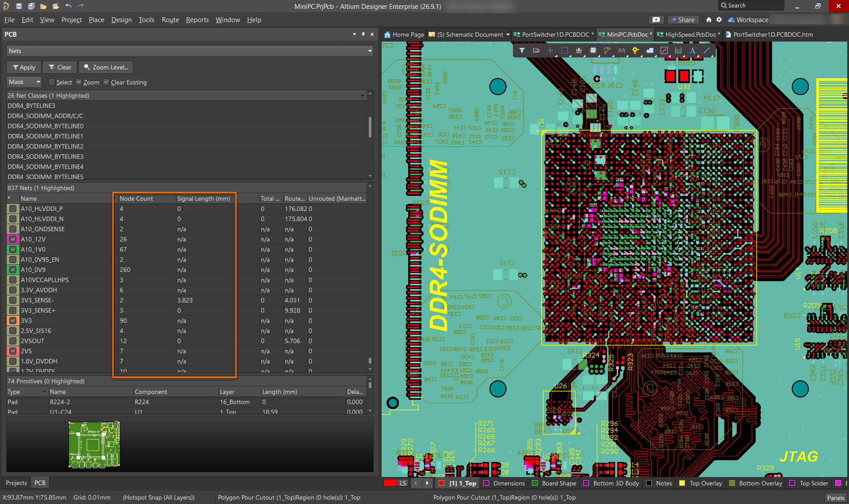Open the PCB panel options dropdown arrow
The image size is (849, 504).
coord(354,34)
